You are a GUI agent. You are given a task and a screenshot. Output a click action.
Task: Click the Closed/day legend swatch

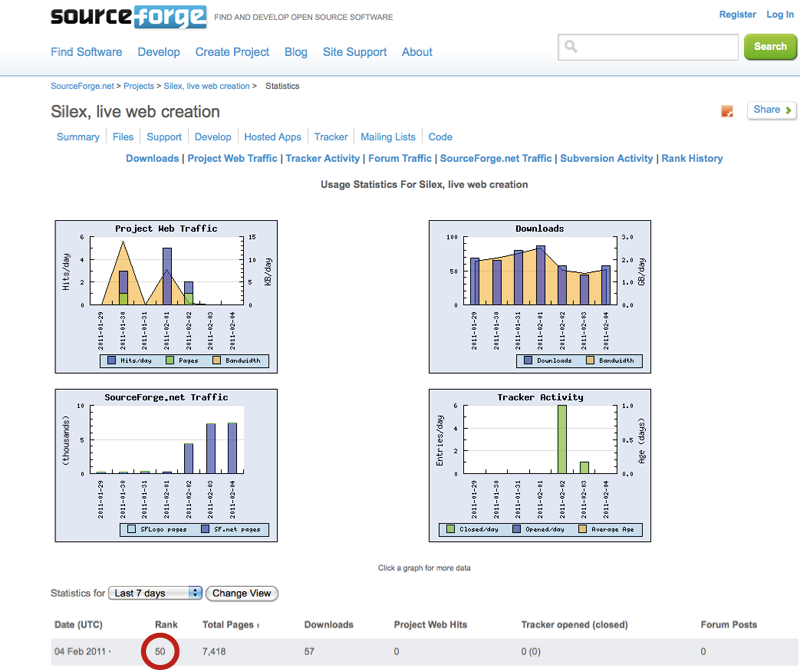click(451, 529)
